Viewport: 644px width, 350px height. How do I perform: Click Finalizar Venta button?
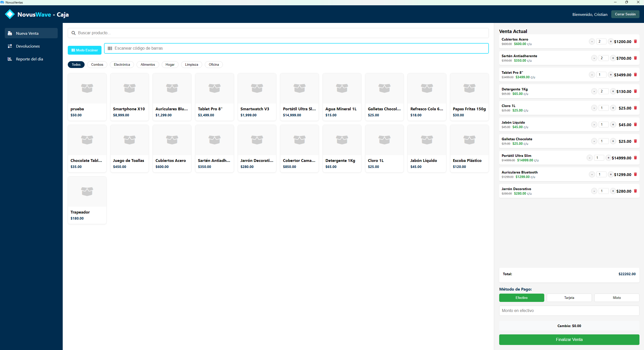pyautogui.click(x=569, y=339)
